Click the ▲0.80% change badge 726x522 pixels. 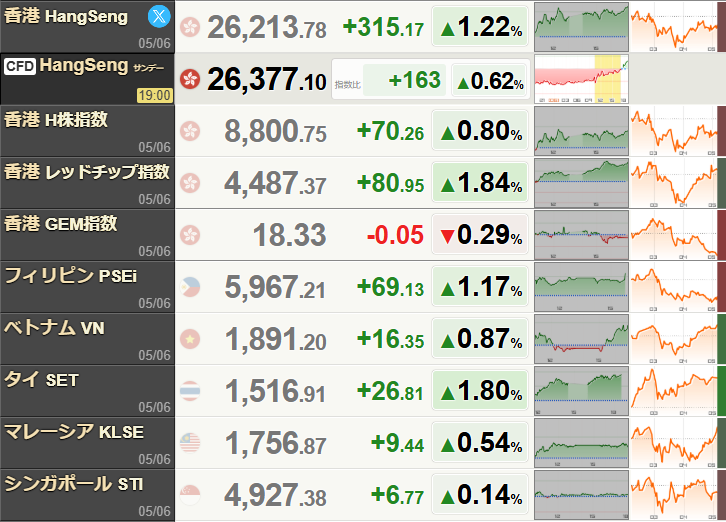coord(480,131)
